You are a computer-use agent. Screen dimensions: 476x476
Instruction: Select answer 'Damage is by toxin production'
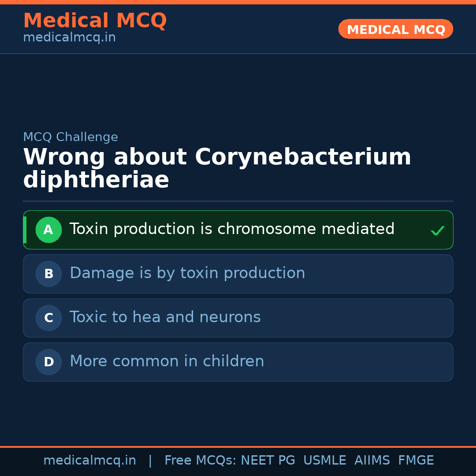[x=187, y=273]
